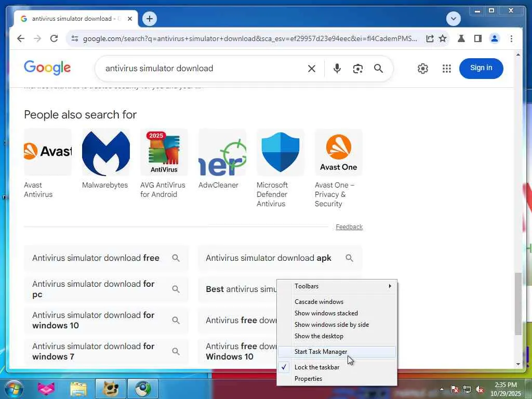Open Google quick settings gear
This screenshot has height=399, width=532.
(423, 69)
